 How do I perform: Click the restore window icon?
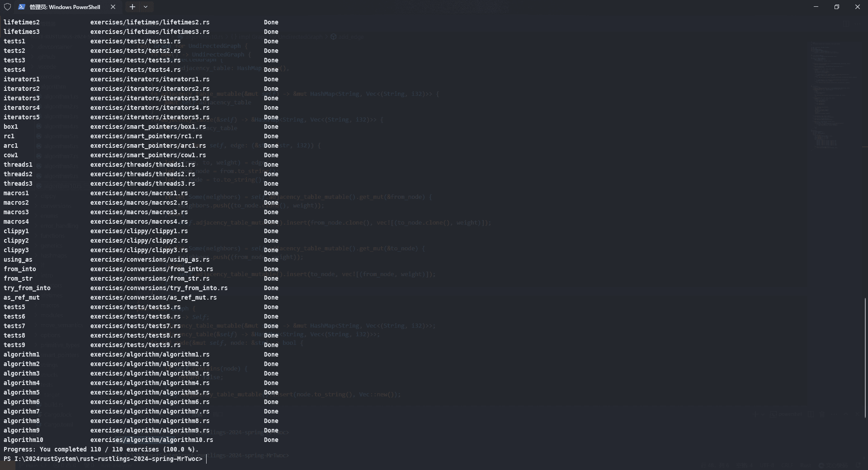836,6
